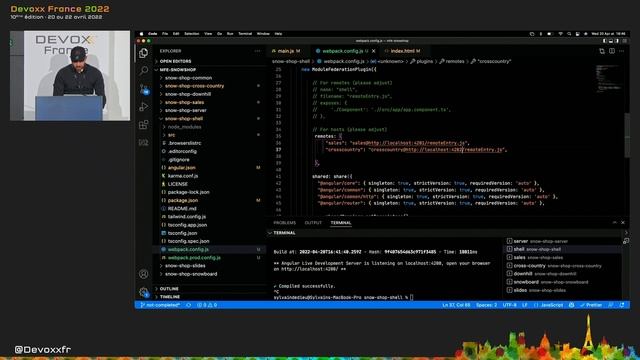This screenshot has width=640, height=360.
Task: Open the editor more actions ellipsis
Action: 622,51
